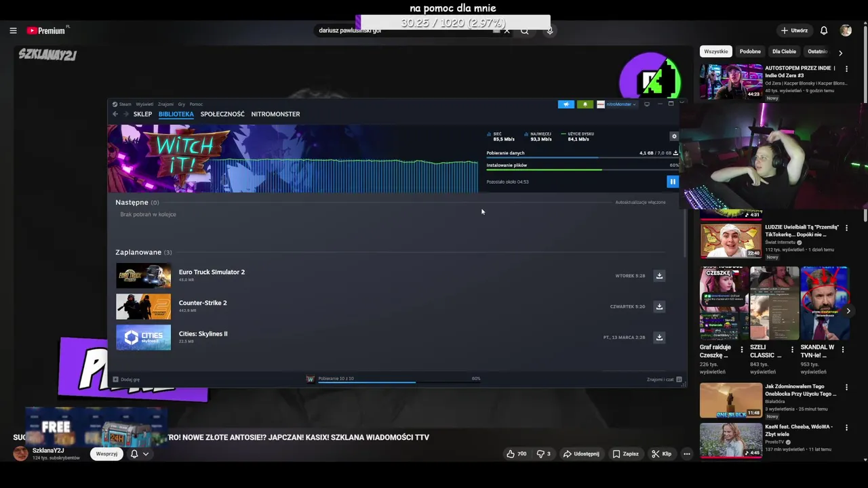Download Euro Truck Simulator 2 now

click(659, 276)
